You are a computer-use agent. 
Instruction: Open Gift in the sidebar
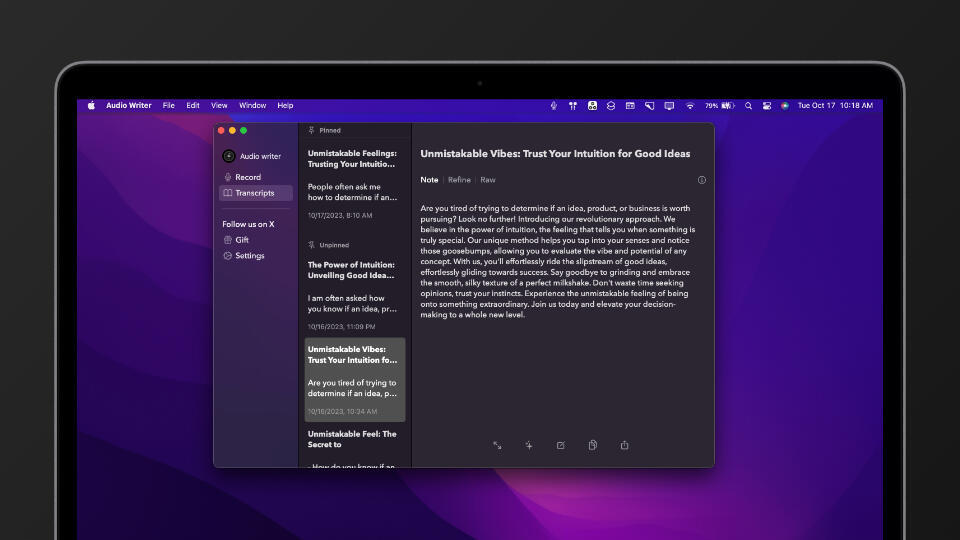point(242,240)
